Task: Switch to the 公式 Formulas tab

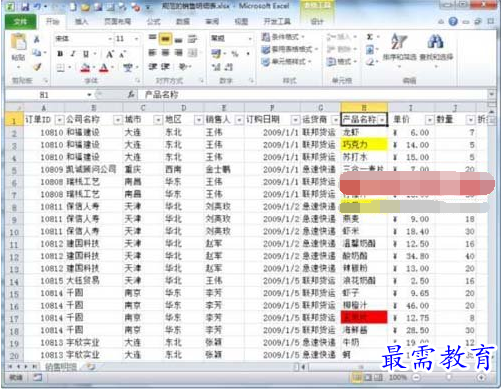Action: click(153, 22)
